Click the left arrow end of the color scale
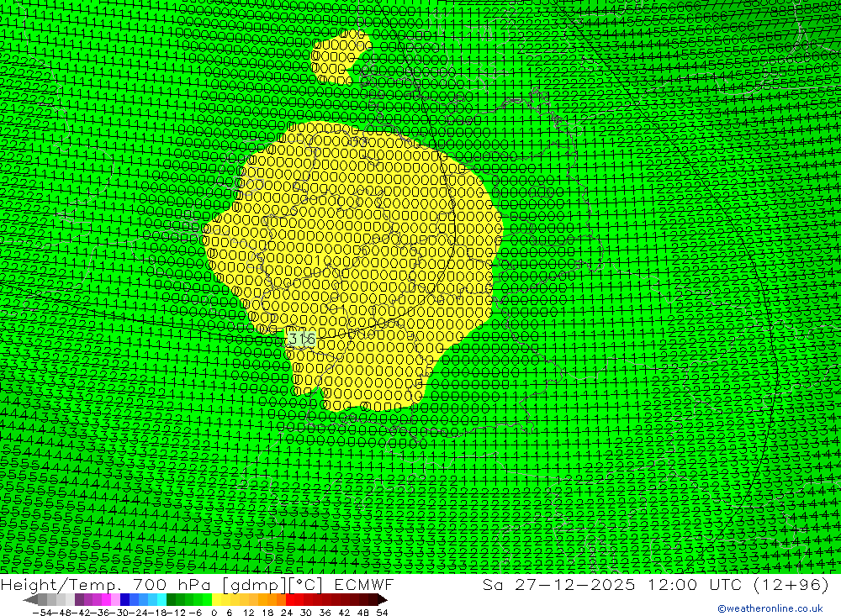The height and width of the screenshot is (616, 841). [30, 600]
